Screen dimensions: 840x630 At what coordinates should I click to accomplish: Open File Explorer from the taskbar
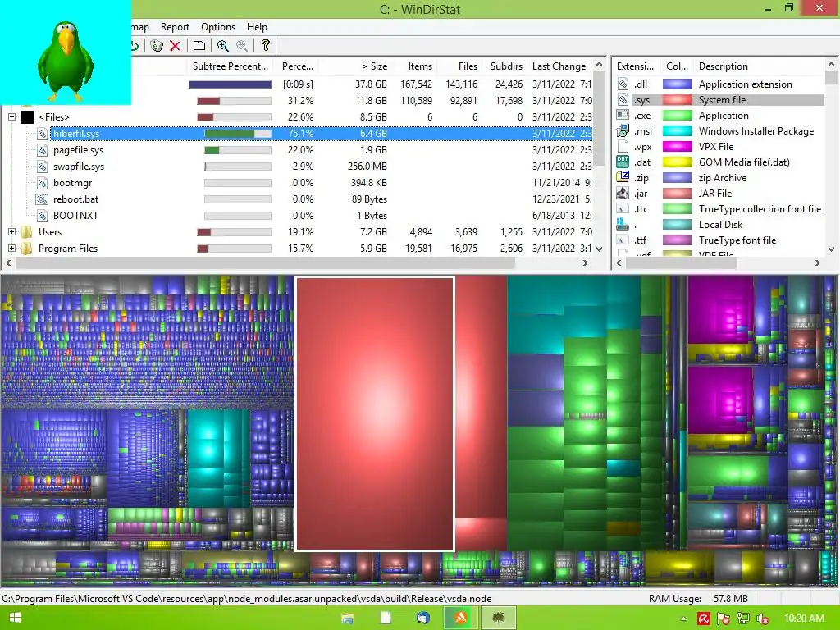pos(348,619)
